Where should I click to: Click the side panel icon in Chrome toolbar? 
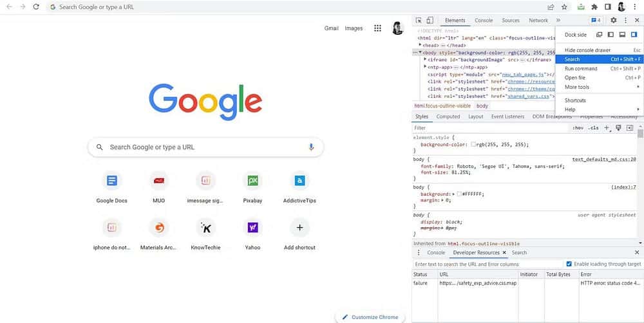(x=608, y=7)
